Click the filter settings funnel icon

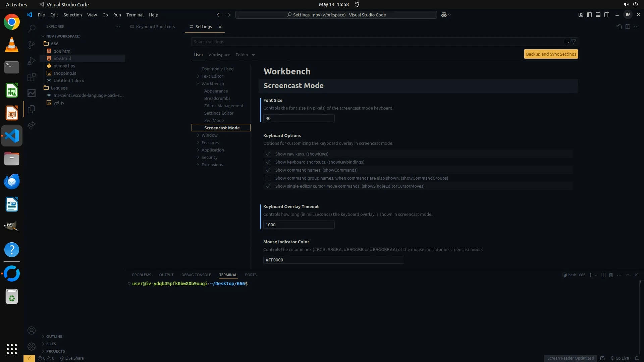[x=574, y=42]
